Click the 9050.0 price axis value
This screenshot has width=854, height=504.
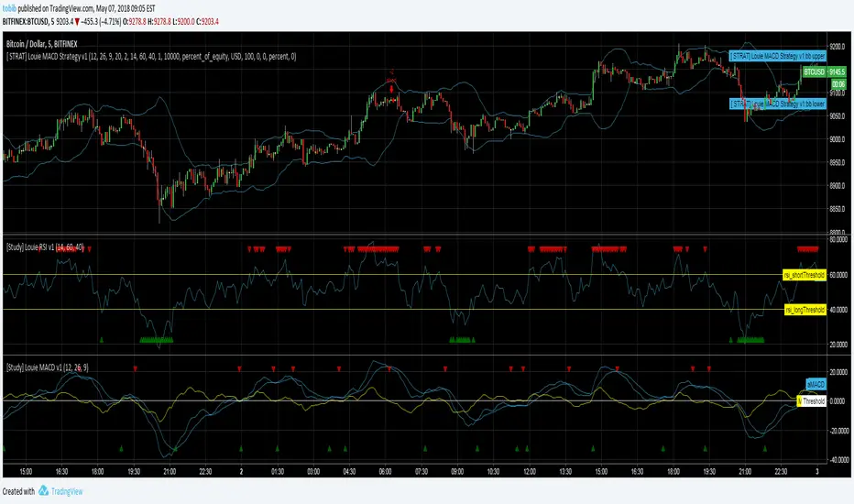point(837,116)
